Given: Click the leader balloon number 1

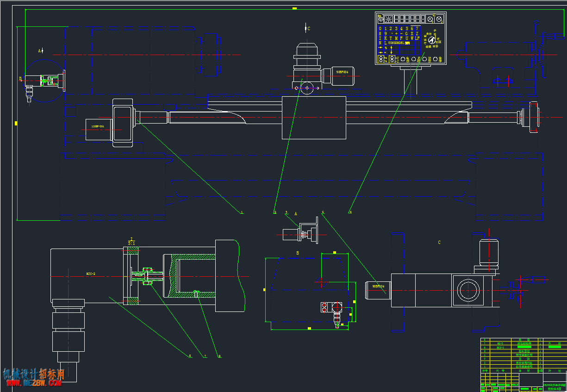Looking at the screenshot, I should coord(242,212).
